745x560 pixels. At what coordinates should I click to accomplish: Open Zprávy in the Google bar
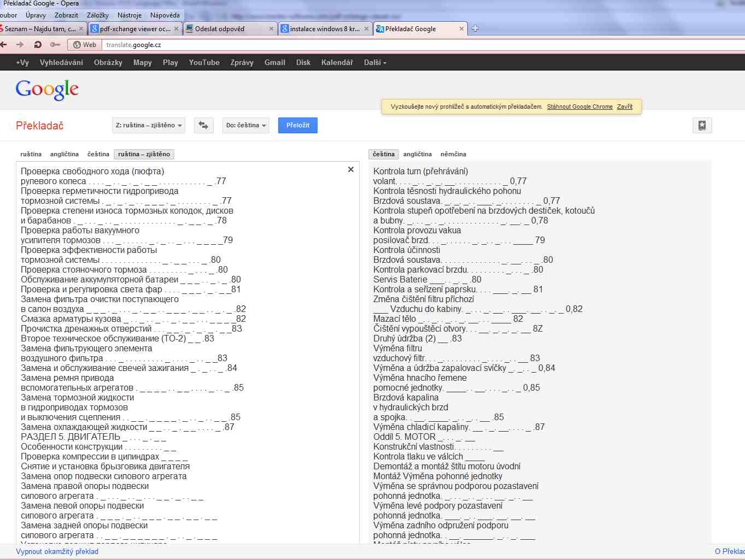[x=242, y=62]
